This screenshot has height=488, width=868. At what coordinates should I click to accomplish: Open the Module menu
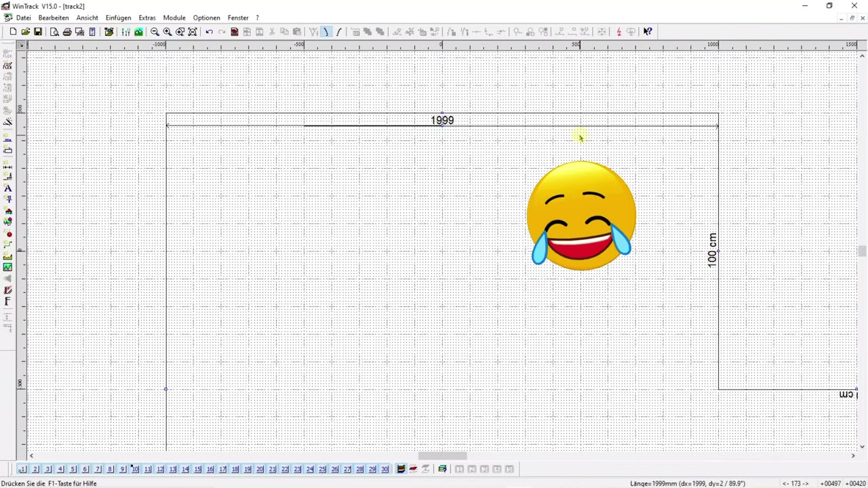tap(174, 18)
